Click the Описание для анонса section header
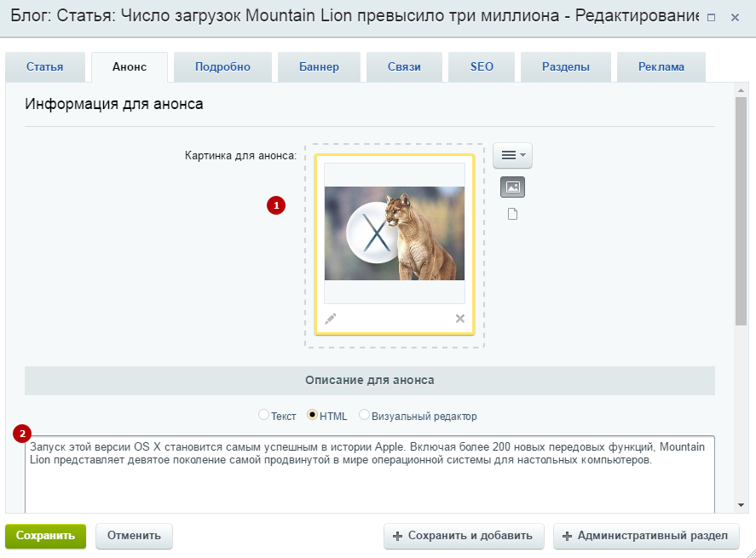Viewport: 756px width, 558px height. tap(370, 380)
